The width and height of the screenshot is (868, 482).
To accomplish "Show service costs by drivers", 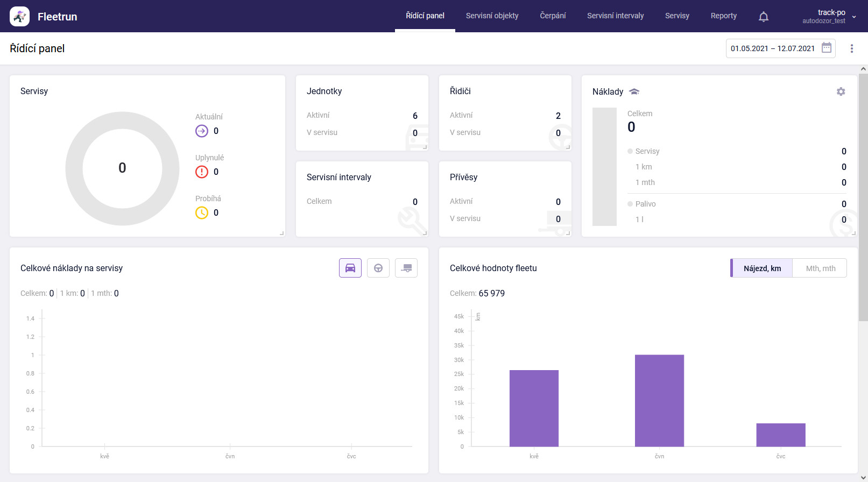I will [x=378, y=268].
